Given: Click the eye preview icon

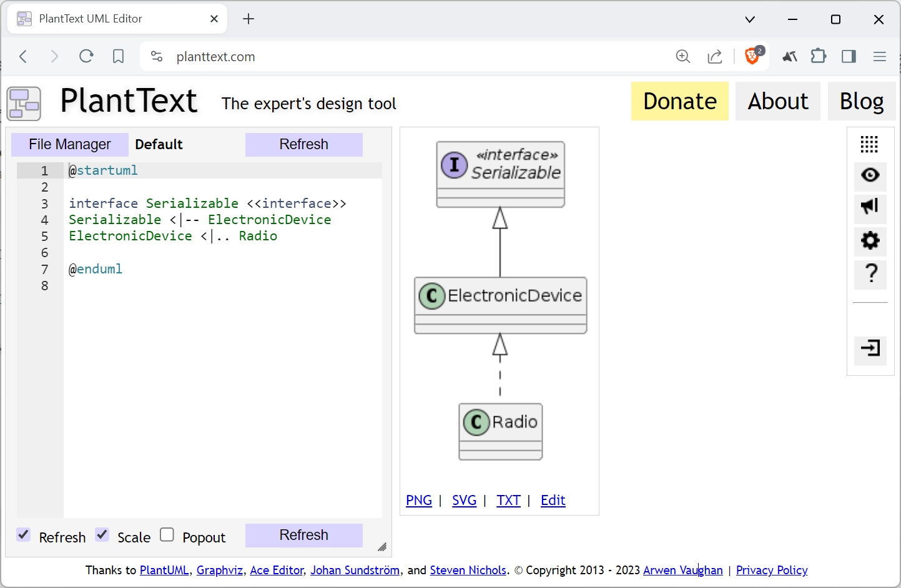Looking at the screenshot, I should tap(870, 175).
